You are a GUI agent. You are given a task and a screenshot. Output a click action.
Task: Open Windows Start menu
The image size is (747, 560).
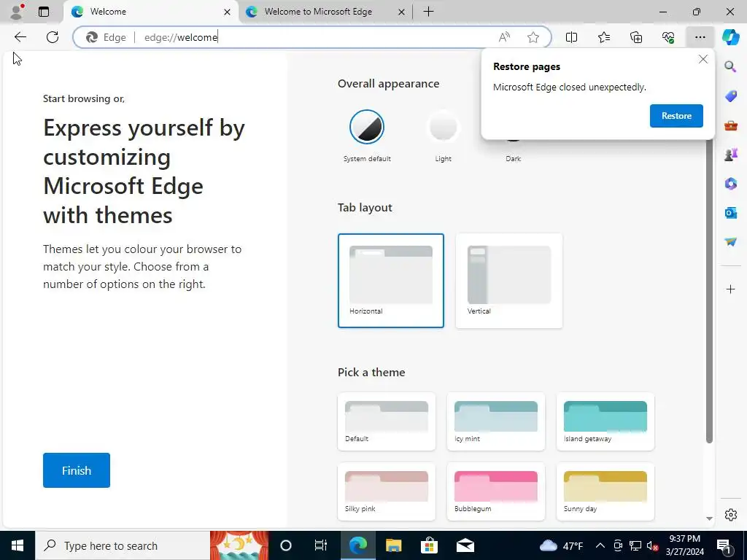click(x=18, y=545)
